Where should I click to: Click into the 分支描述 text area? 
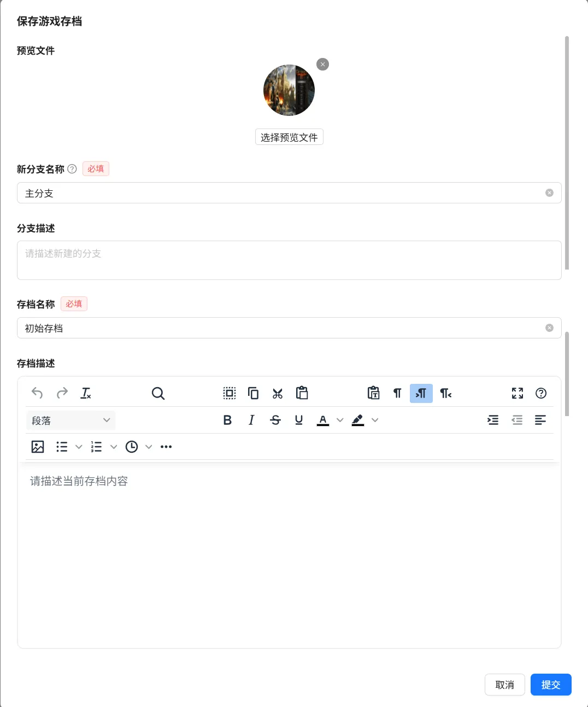coord(289,260)
